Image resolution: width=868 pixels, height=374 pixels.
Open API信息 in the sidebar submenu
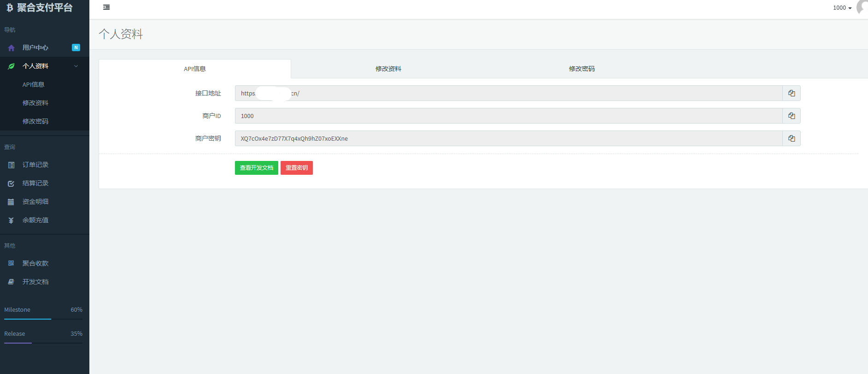tap(34, 84)
